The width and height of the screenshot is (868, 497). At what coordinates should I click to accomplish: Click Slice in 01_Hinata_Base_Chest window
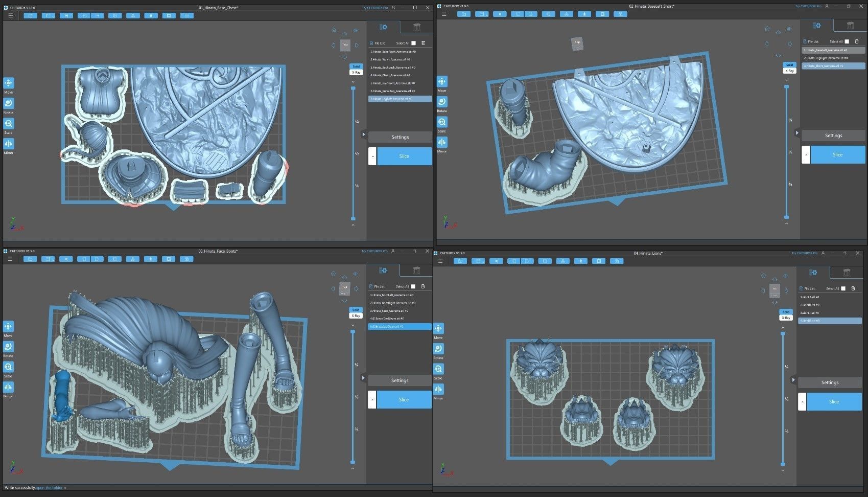(404, 156)
